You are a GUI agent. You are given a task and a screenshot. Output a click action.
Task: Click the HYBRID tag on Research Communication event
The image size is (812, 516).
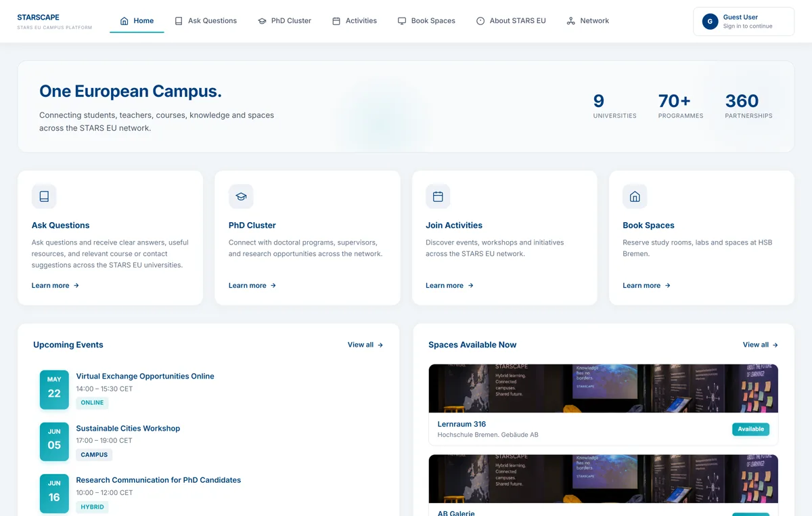tap(92, 507)
